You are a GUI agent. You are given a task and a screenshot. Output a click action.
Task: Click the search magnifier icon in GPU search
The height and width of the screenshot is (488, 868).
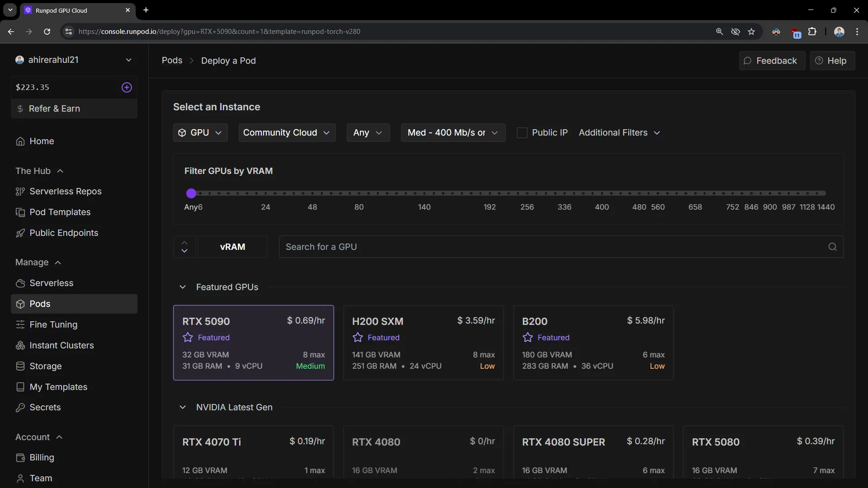click(x=832, y=247)
